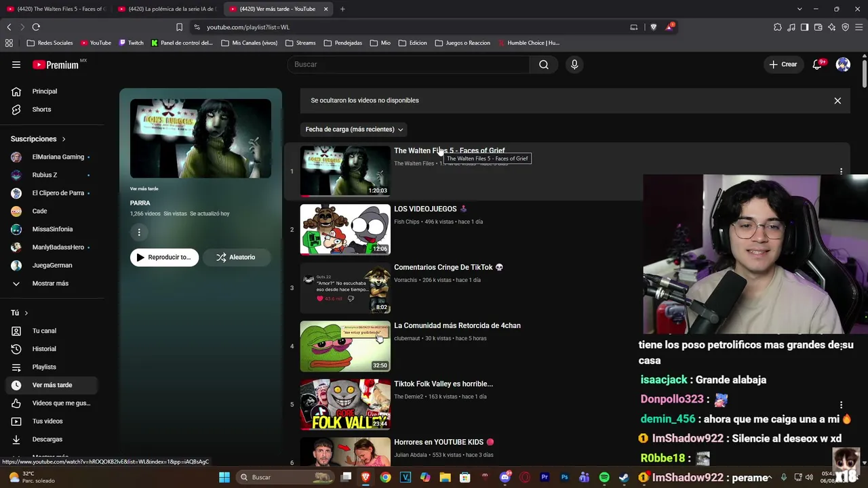Bookmark this page icon
Viewport: 868px width, 488px height.
pos(179,27)
